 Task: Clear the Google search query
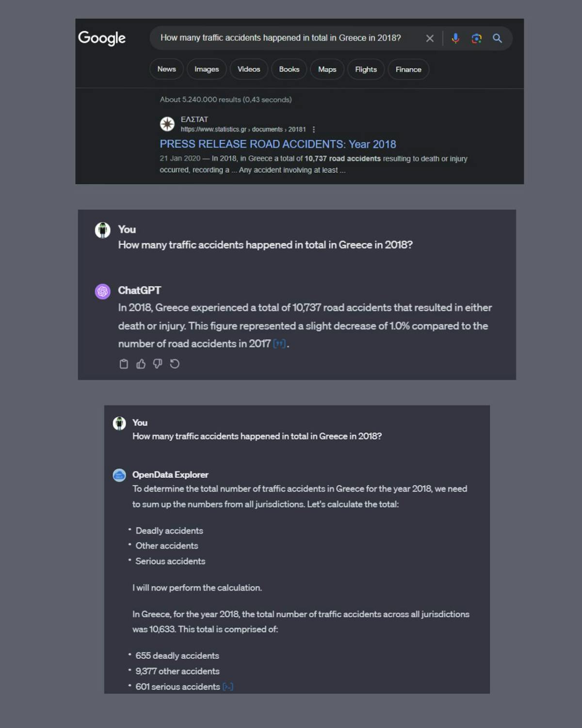point(430,38)
